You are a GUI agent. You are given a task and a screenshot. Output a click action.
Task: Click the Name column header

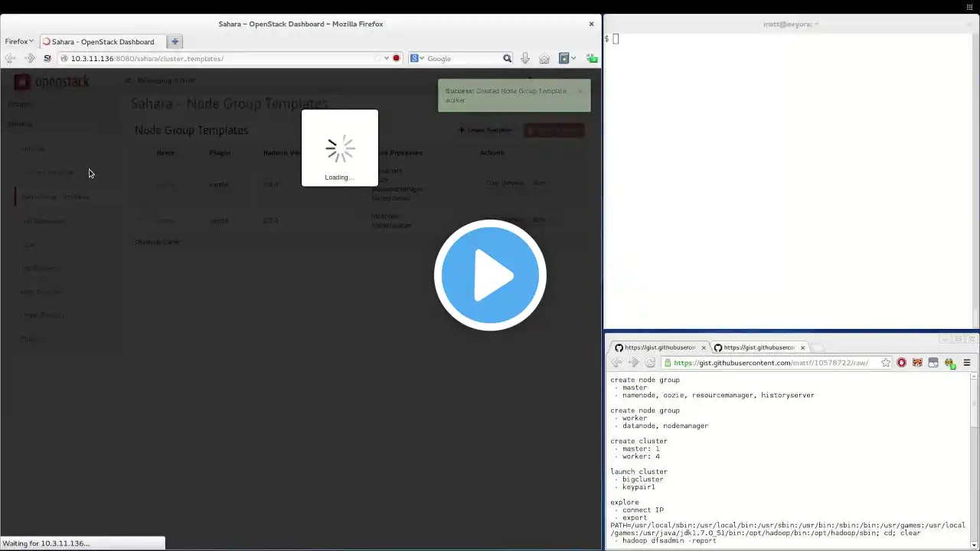point(165,152)
